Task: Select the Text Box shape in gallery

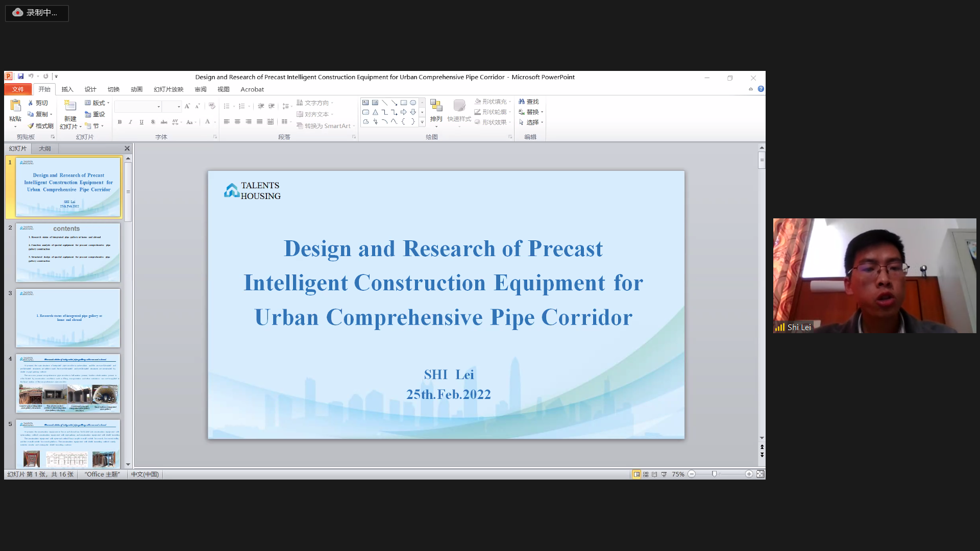Action: coord(365,103)
